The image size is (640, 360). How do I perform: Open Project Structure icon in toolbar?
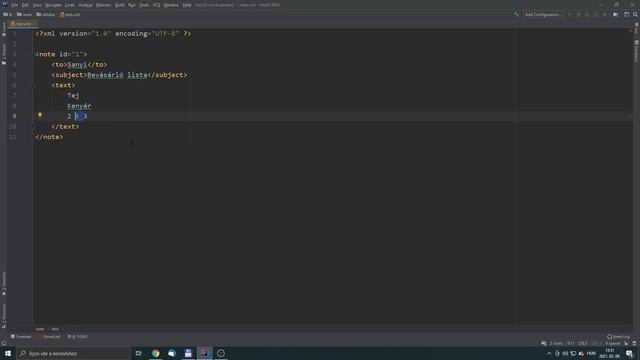coord(616,15)
